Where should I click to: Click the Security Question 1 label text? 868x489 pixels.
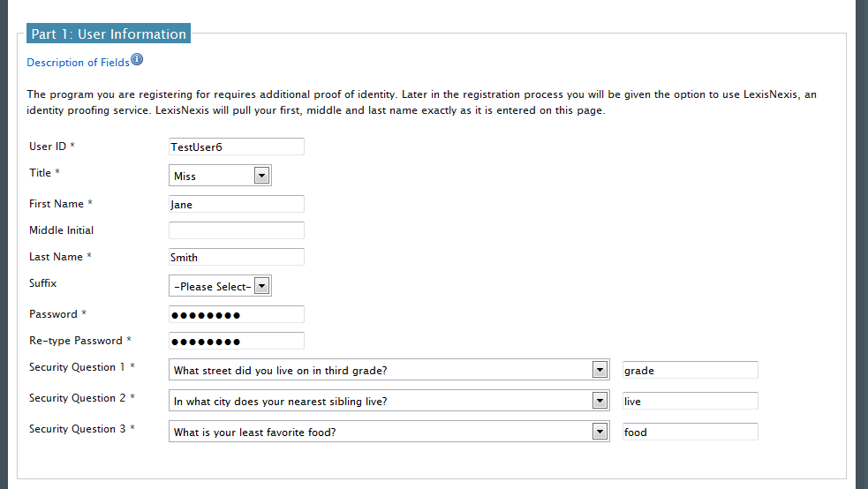(x=78, y=367)
